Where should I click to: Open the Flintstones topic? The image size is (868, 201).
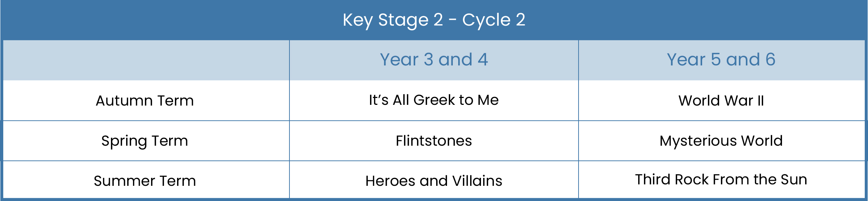coord(434,141)
